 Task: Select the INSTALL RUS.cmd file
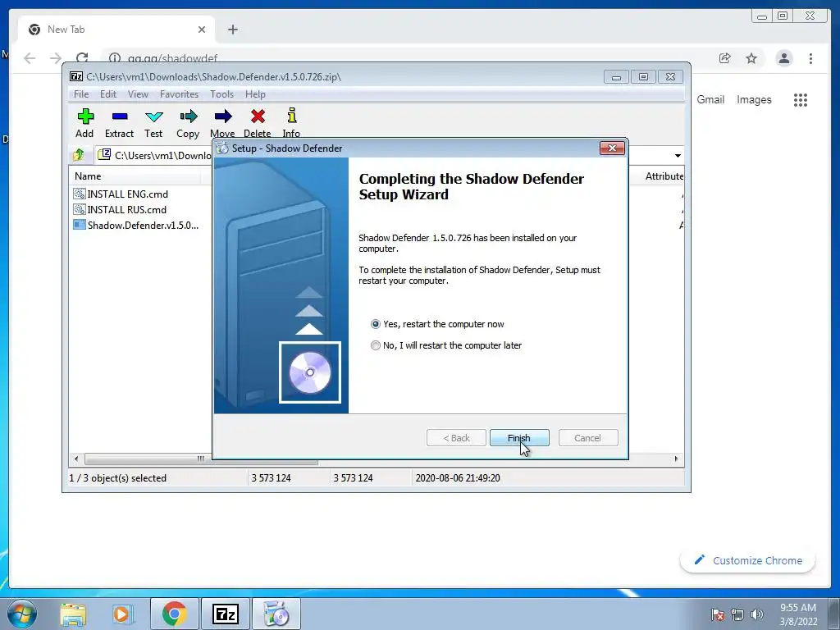120,209
